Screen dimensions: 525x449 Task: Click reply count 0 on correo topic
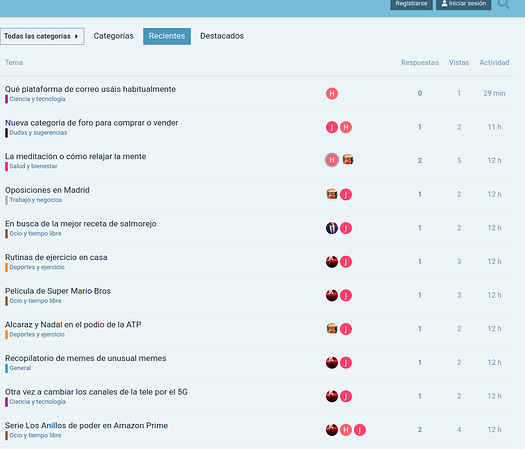pyautogui.click(x=420, y=93)
